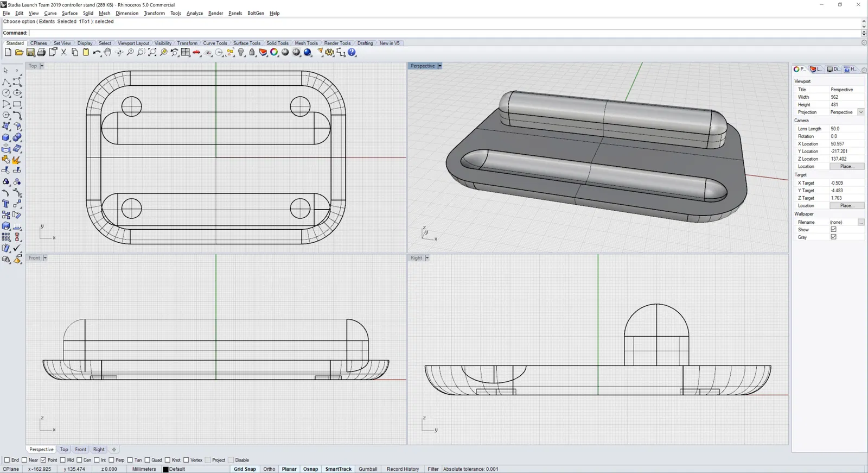Enable the End object snap checkbox

tap(7, 460)
